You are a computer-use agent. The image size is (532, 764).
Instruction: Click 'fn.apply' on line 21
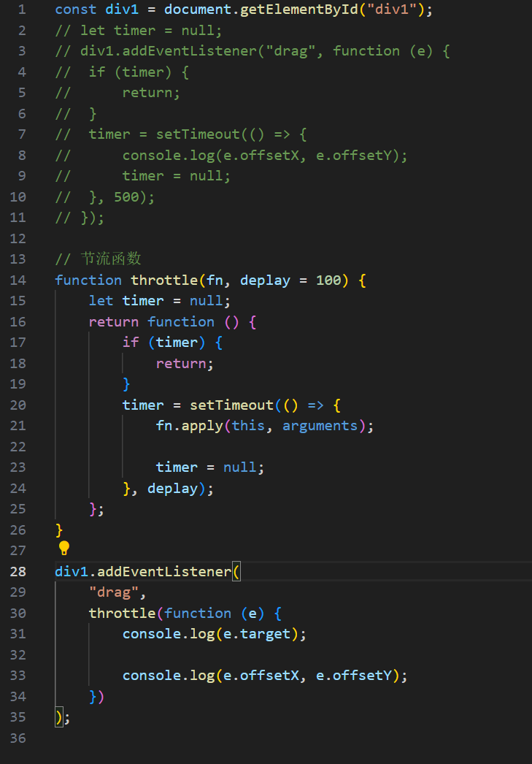[189, 427]
